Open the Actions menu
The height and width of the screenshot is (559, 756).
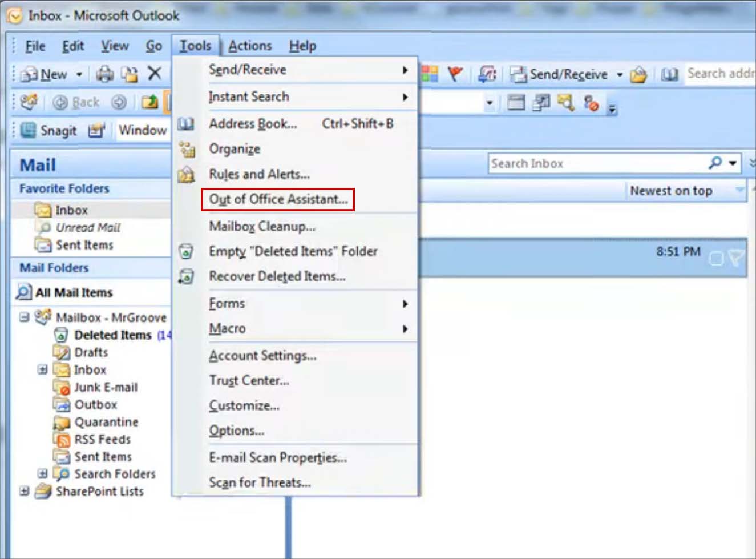250,46
